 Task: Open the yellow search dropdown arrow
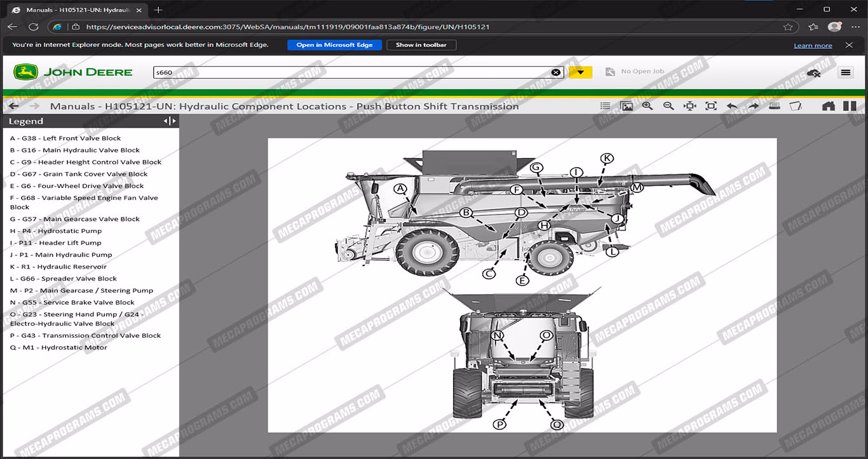(x=580, y=72)
